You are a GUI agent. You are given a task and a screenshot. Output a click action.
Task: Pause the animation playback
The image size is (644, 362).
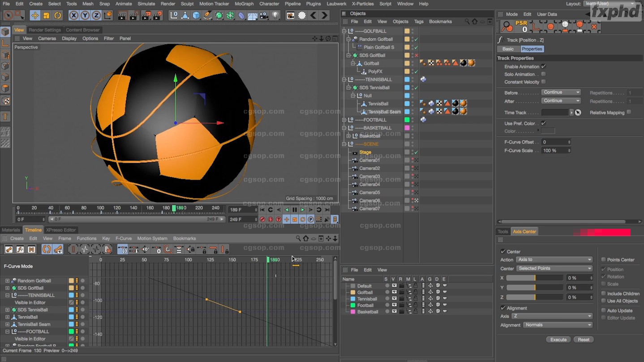pos(295,210)
